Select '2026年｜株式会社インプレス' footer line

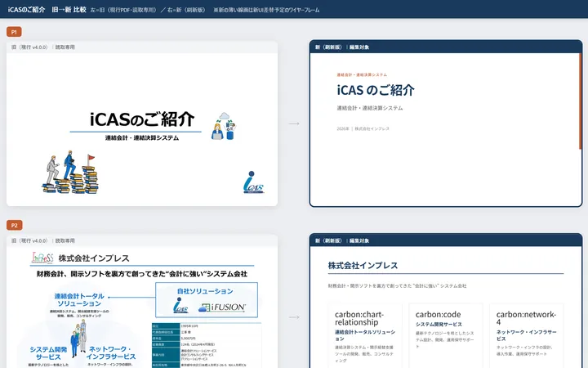[363, 128]
